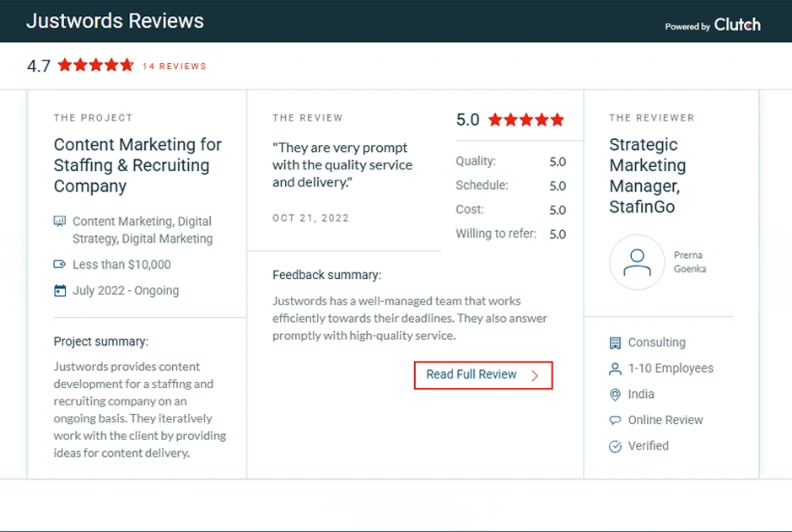Click the presentation icon beside Content Marketing services
This screenshot has height=532, width=792.
coord(60,221)
